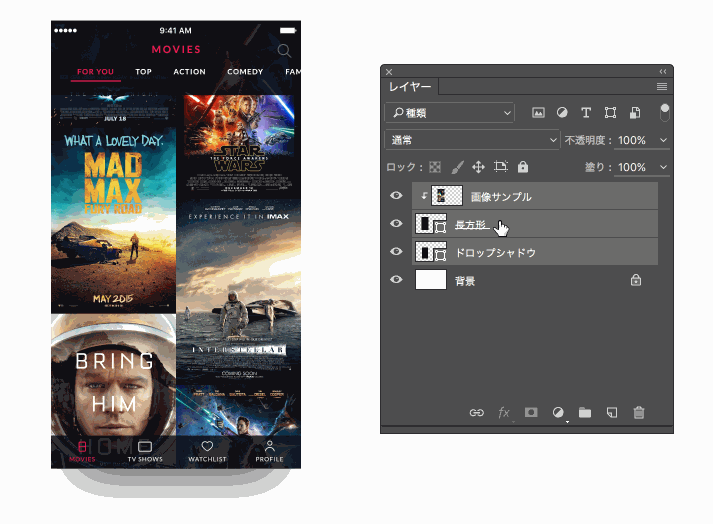The width and height of the screenshot is (713, 524).
Task: Open the FOR YOU tab in mockup
Action: [x=95, y=71]
